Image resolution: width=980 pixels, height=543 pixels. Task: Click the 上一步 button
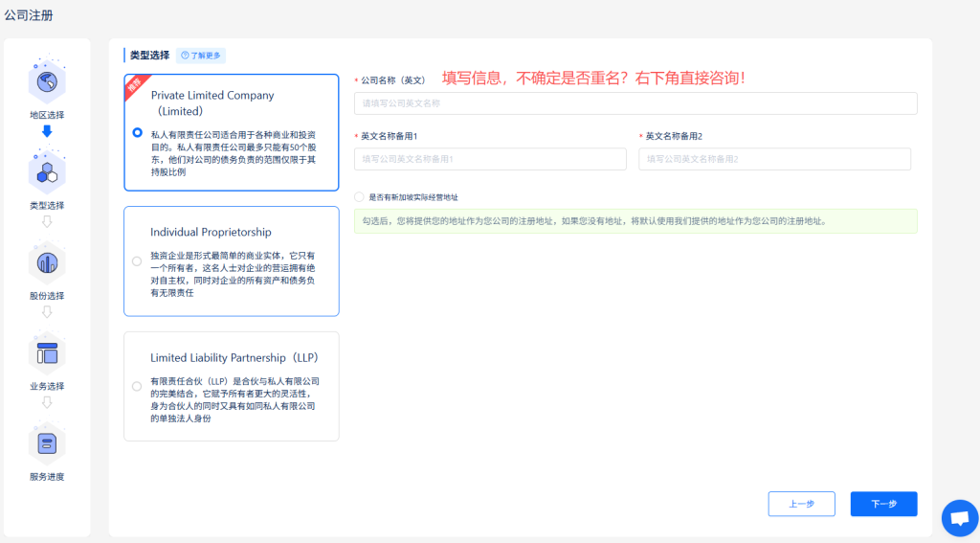coord(801,504)
